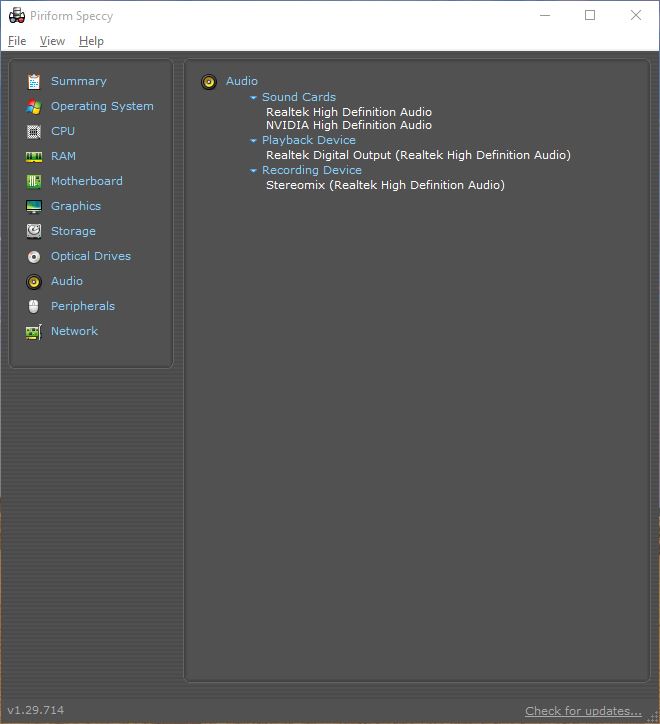Screen dimensions: 660x724
Task: Click the RAM memory stick icon
Action: 34,157
